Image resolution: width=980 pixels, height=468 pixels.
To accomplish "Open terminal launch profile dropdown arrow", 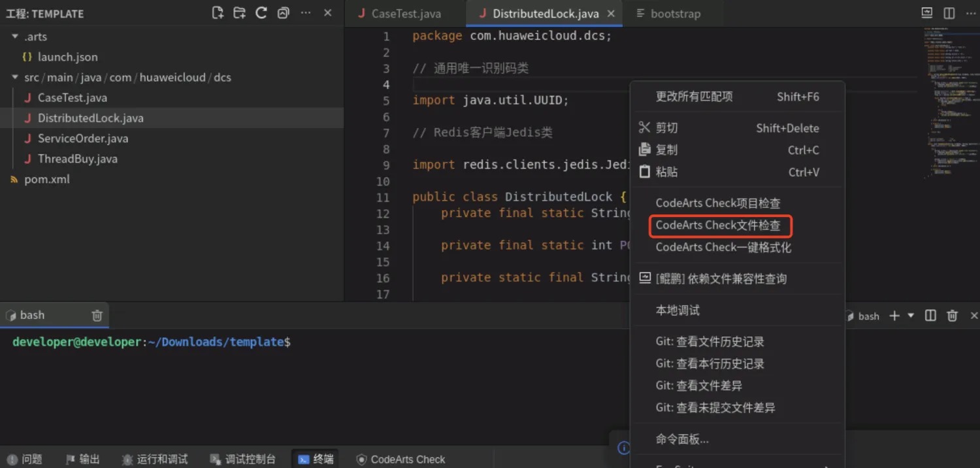I will coord(911,316).
